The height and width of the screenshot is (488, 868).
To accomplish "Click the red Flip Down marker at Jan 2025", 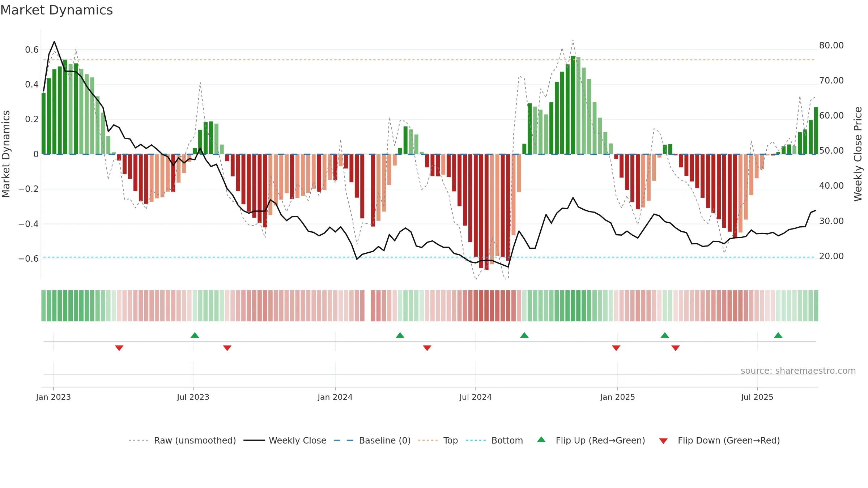I will (616, 348).
